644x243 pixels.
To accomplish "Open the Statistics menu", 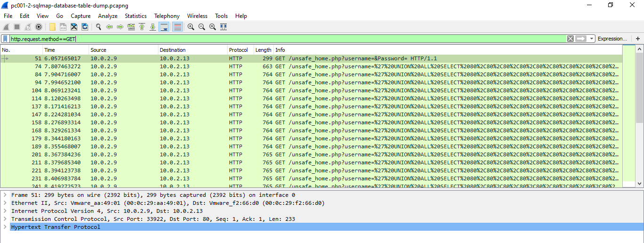I will (136, 16).
